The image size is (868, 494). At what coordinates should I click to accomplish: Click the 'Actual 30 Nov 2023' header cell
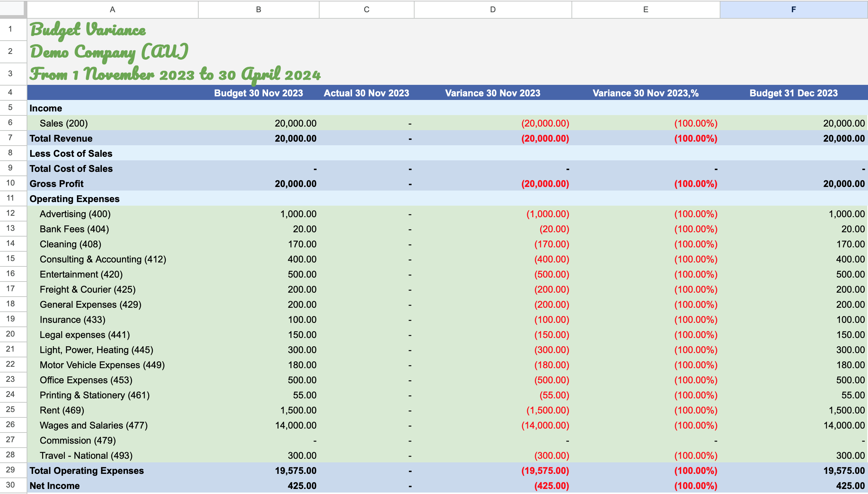pyautogui.click(x=366, y=93)
